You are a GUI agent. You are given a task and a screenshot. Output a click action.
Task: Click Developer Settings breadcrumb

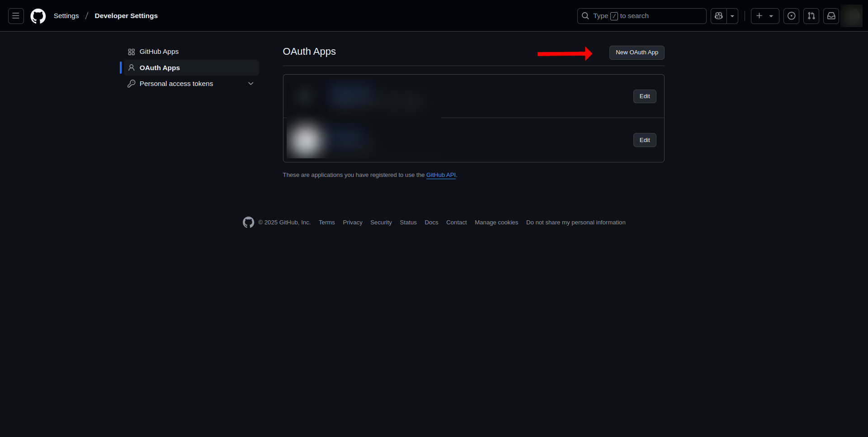coord(126,16)
